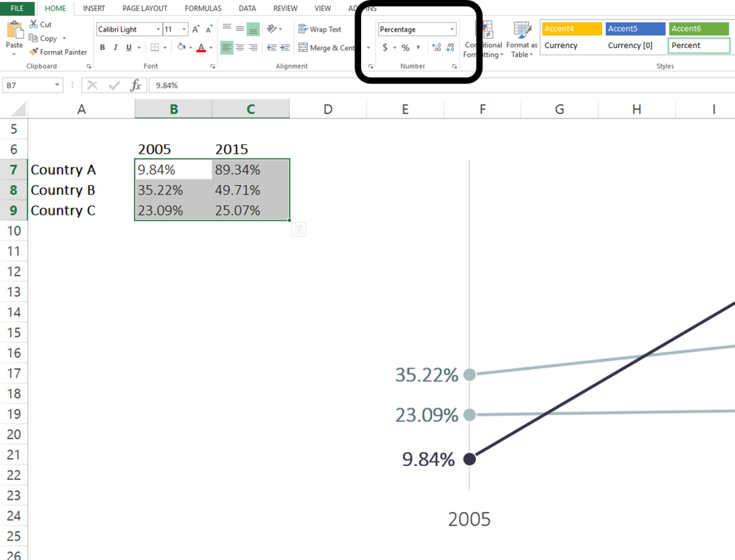Align text right
The image size is (735, 560).
[x=253, y=47]
